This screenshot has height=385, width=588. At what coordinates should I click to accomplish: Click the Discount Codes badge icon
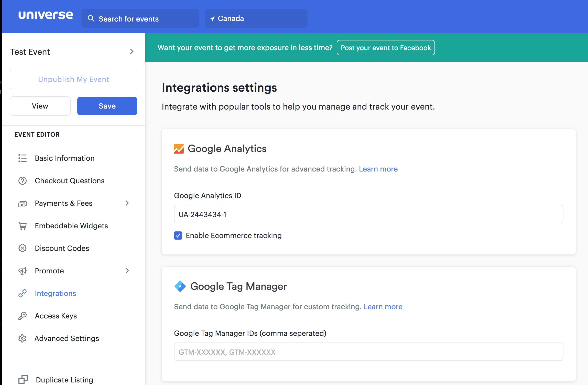[x=23, y=248]
